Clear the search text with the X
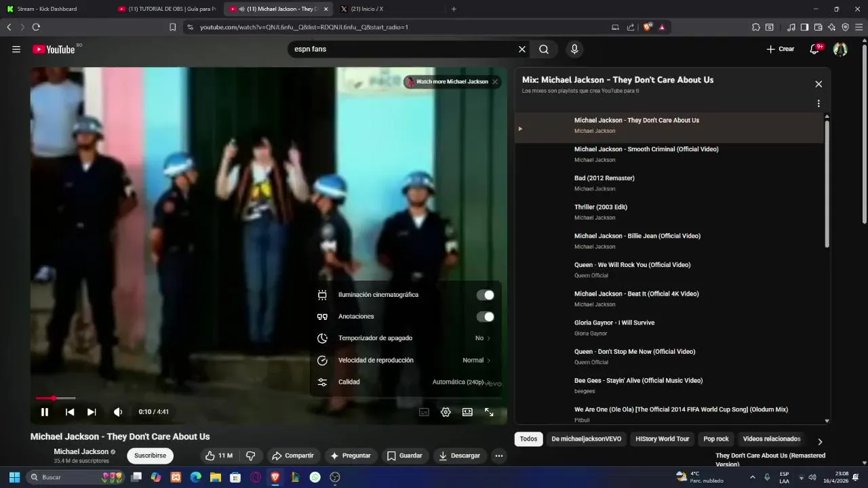This screenshot has height=488, width=868. [x=522, y=49]
